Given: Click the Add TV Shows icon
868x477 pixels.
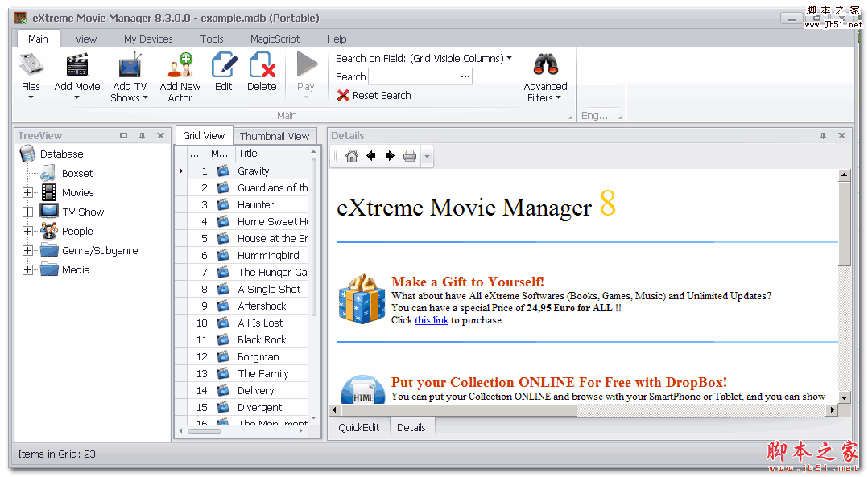Looking at the screenshot, I should [130, 64].
